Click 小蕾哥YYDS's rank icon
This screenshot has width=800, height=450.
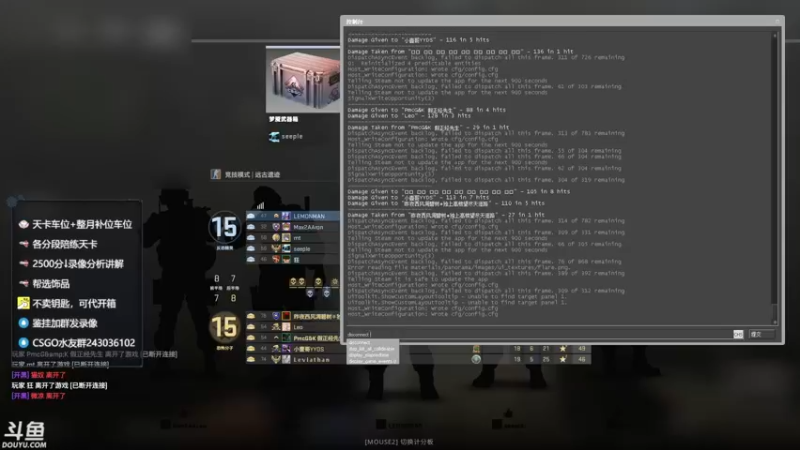point(276,348)
